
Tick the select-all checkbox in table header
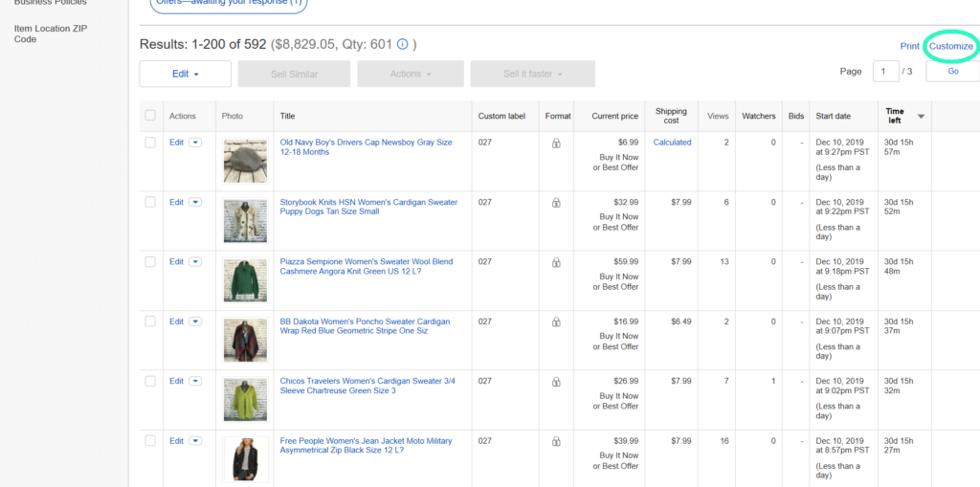150,115
